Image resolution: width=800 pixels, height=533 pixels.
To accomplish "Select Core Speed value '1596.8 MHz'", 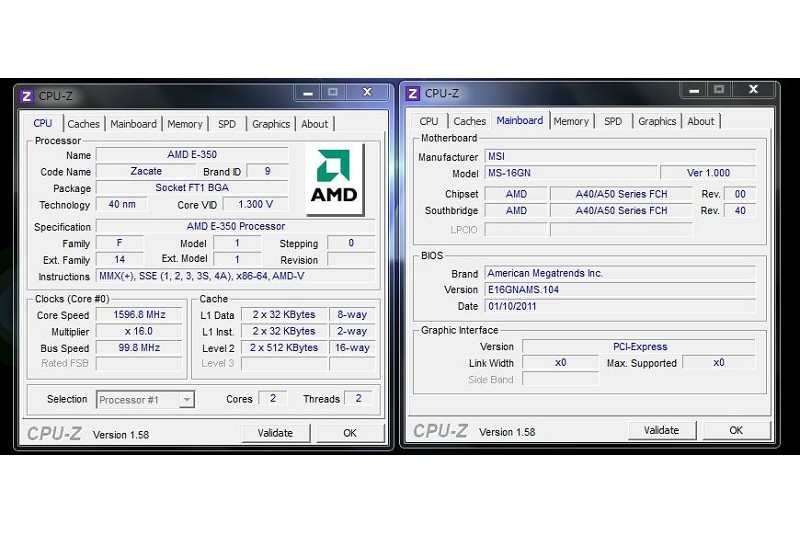I will coord(139,315).
